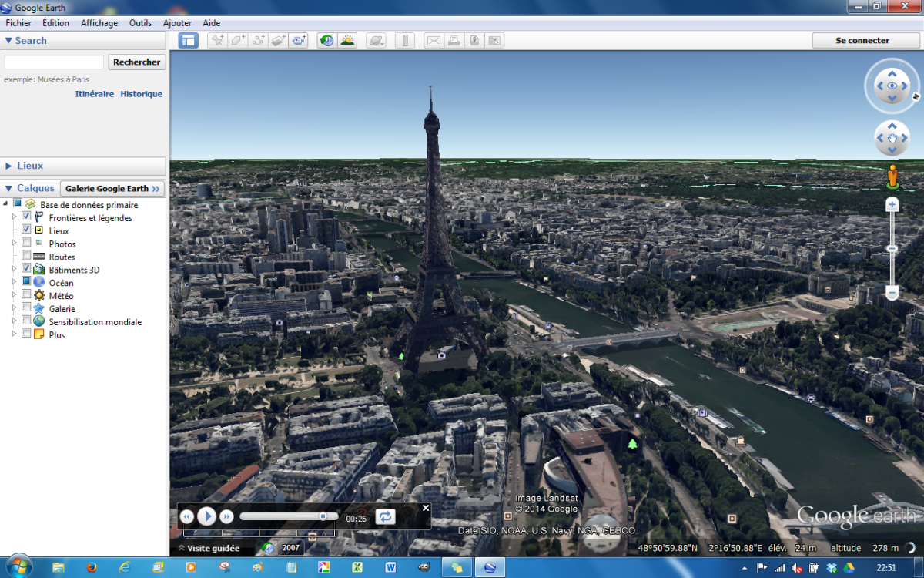Expand the Océan tree node
This screenshot has width=924, height=578.
(x=14, y=283)
